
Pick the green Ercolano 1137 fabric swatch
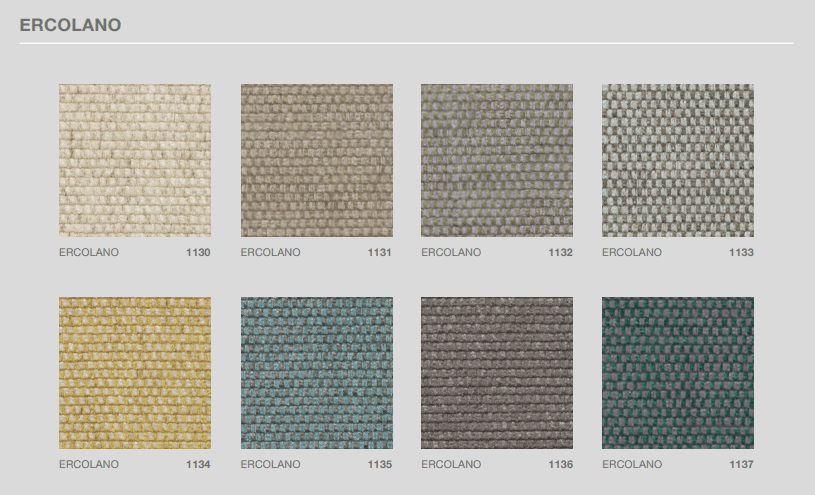(678, 373)
